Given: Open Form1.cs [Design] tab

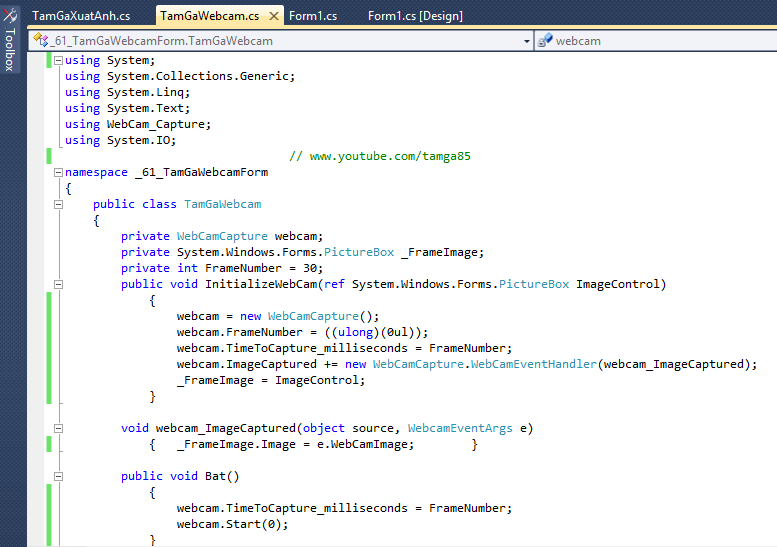Looking at the screenshot, I should tap(415, 16).
